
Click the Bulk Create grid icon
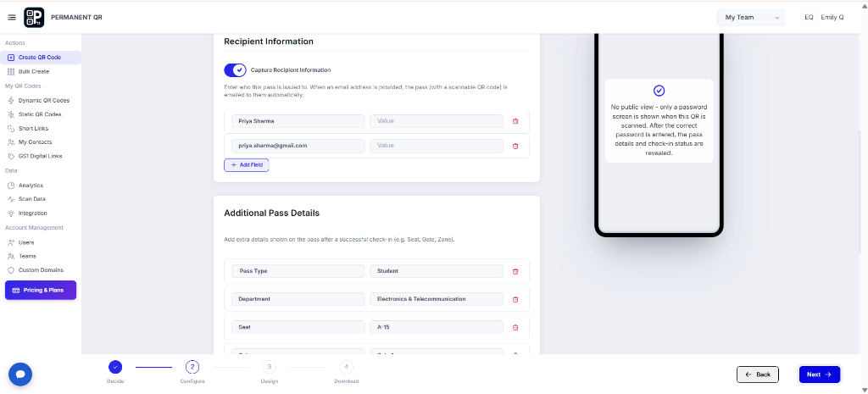pyautogui.click(x=11, y=72)
